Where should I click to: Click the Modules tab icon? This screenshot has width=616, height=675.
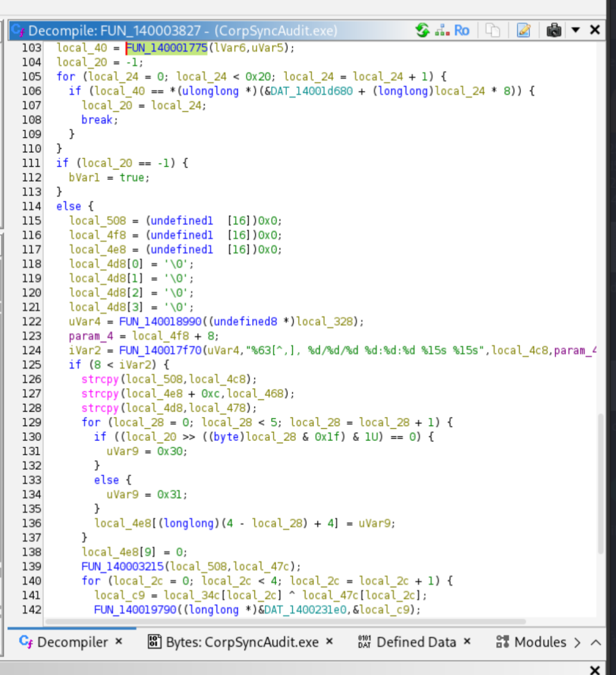coord(502,642)
